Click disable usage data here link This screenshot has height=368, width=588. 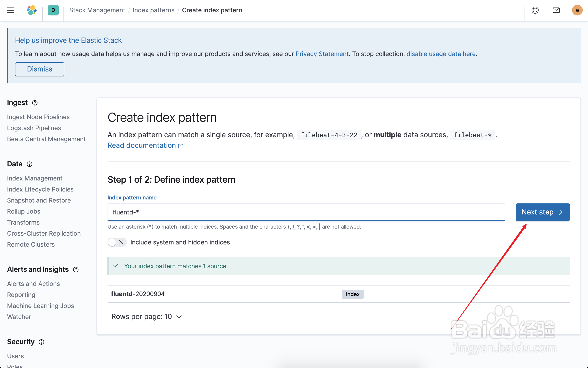click(441, 54)
